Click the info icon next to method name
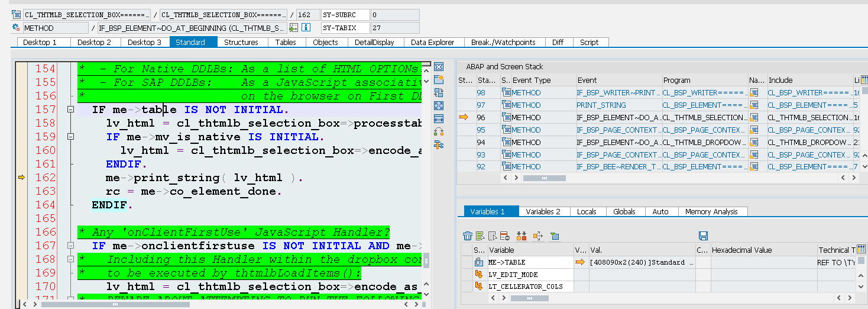The height and width of the screenshot is (309, 868). [x=306, y=28]
